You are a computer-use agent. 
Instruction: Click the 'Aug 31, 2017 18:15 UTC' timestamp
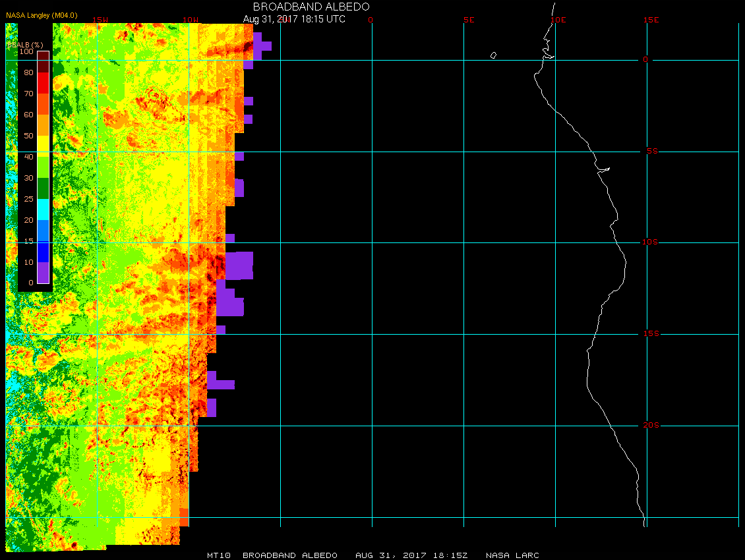coord(294,19)
